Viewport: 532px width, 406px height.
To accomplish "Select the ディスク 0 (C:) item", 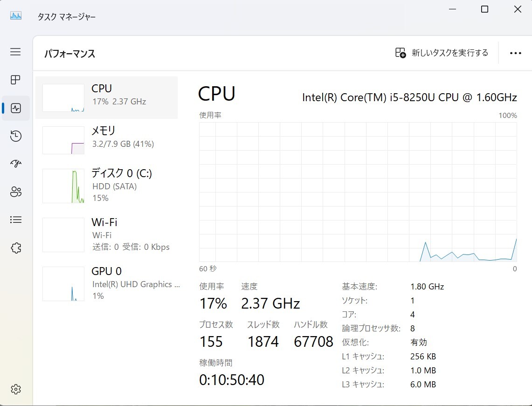I will point(106,186).
